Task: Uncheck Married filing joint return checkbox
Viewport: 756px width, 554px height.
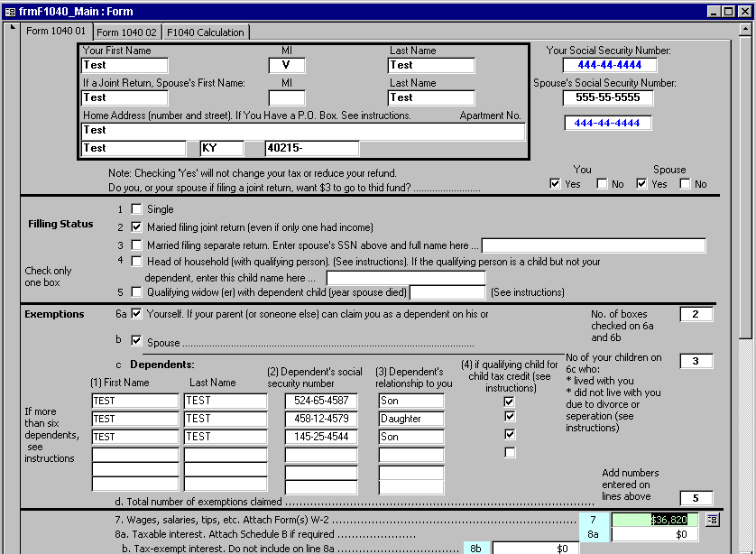Action: tap(137, 226)
